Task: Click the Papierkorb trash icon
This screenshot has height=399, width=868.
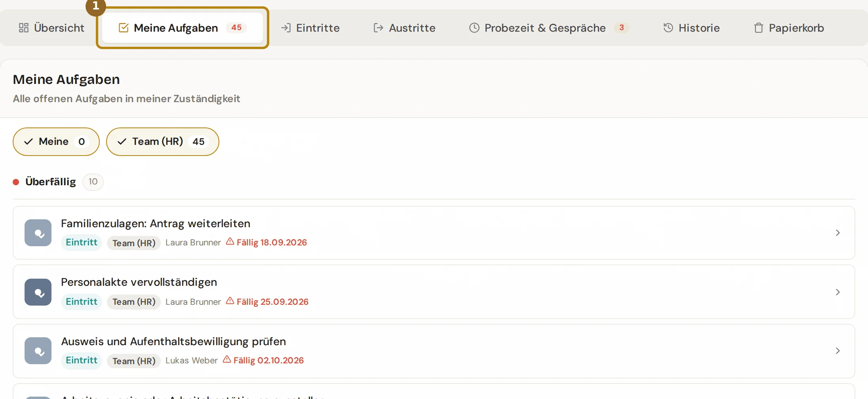Action: (x=758, y=28)
